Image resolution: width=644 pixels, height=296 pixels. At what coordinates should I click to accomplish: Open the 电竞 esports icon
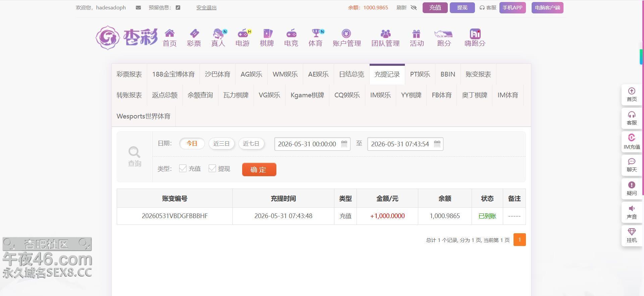291,33
